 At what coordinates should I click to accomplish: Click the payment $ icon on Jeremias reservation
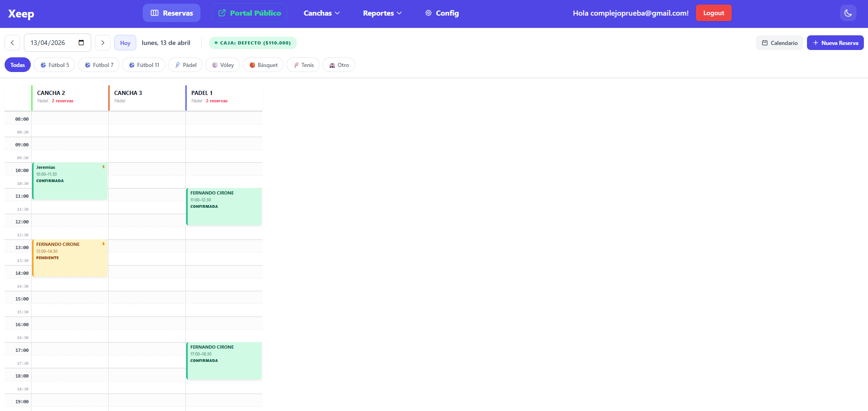click(103, 167)
